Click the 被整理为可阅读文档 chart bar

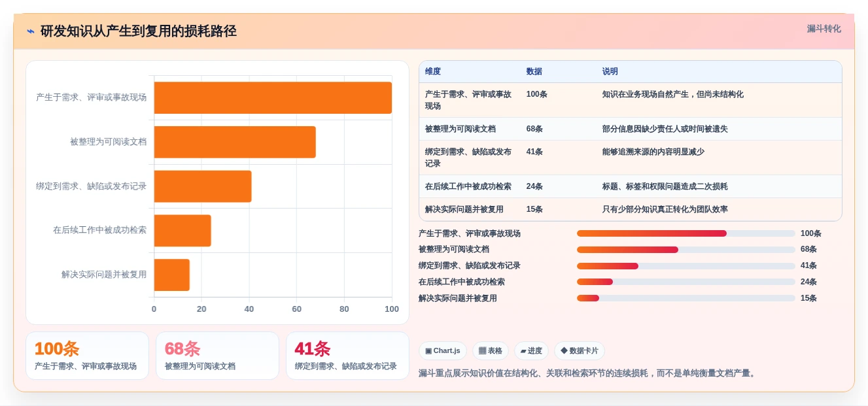pyautogui.click(x=235, y=142)
